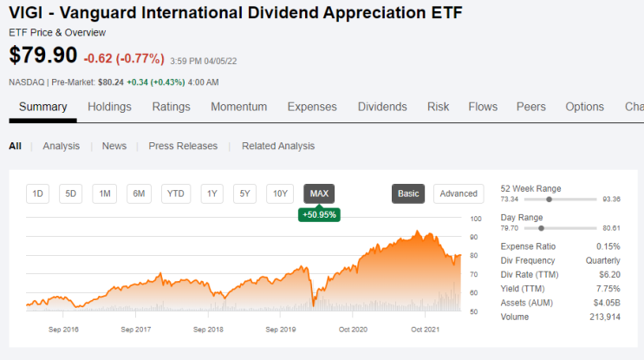Switch to Advanced chart mode
This screenshot has height=360, width=644.
tap(459, 193)
